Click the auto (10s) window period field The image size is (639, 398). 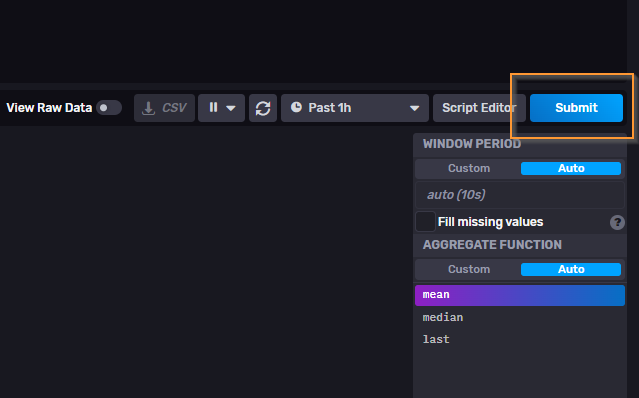point(520,195)
